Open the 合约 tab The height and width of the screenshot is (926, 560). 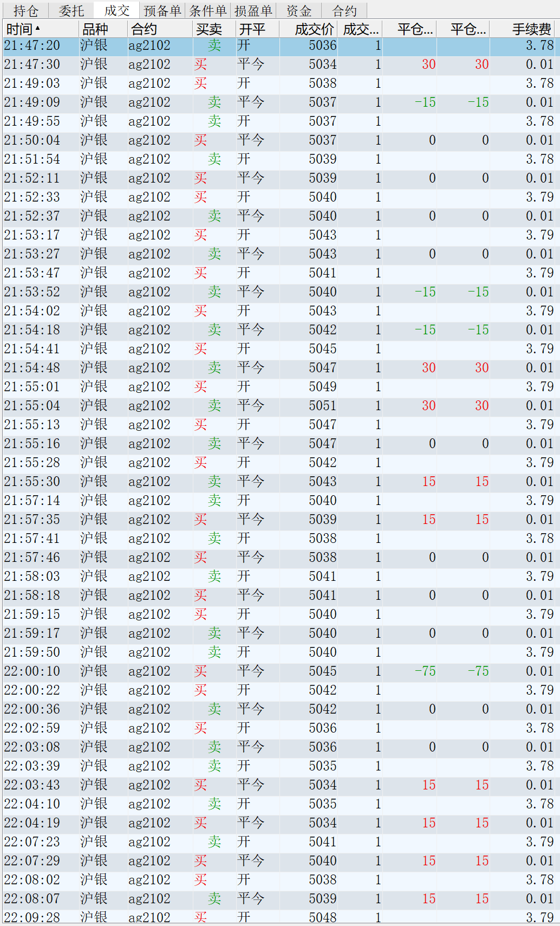[x=344, y=10]
